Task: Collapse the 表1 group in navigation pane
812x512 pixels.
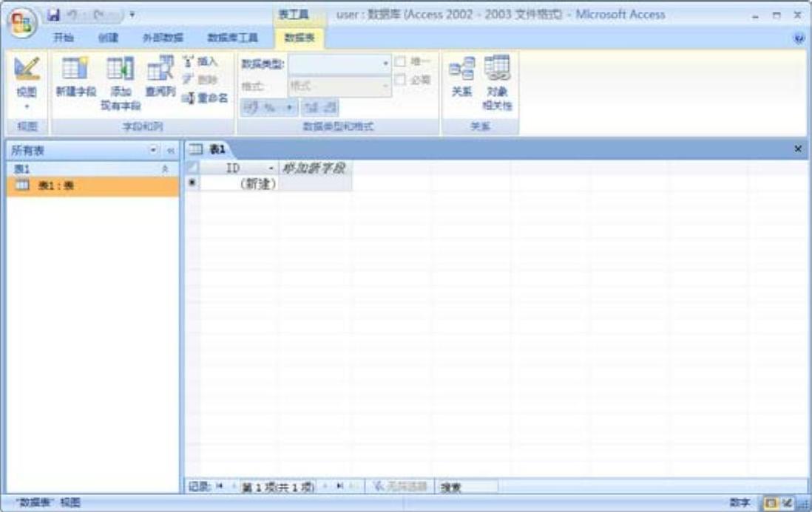Action: (x=165, y=169)
